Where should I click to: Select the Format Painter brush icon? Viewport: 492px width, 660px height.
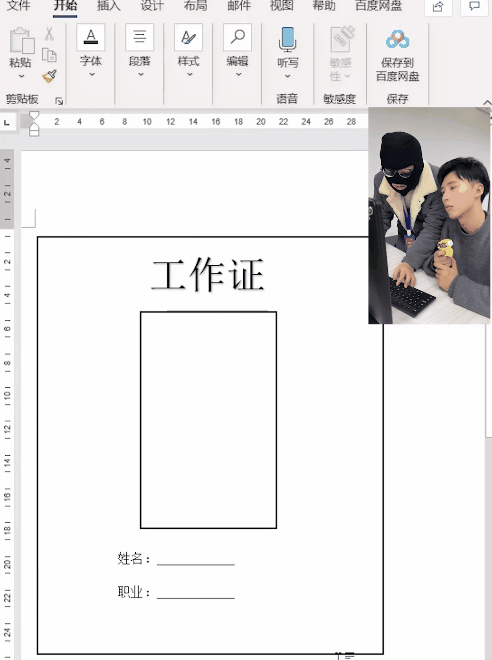click(x=49, y=76)
